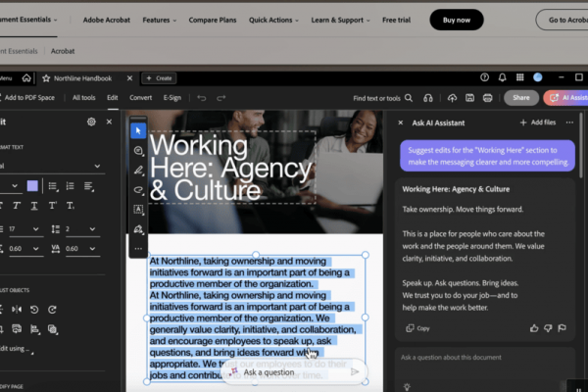Open Features menu on Adobe site
588x392 pixels.
coord(160,20)
